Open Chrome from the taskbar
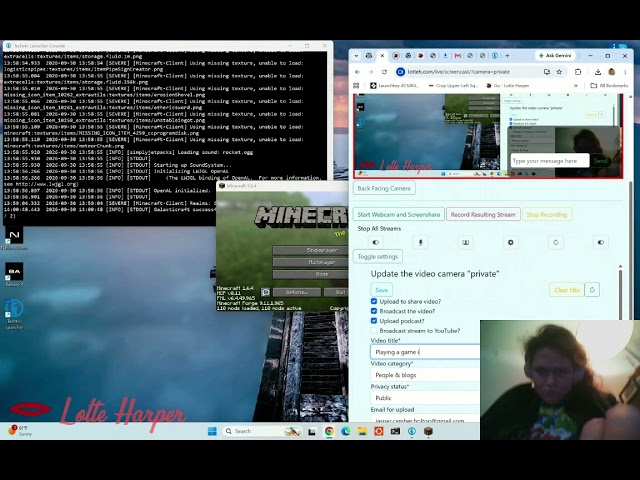640x480 pixels. pyautogui.click(x=329, y=431)
